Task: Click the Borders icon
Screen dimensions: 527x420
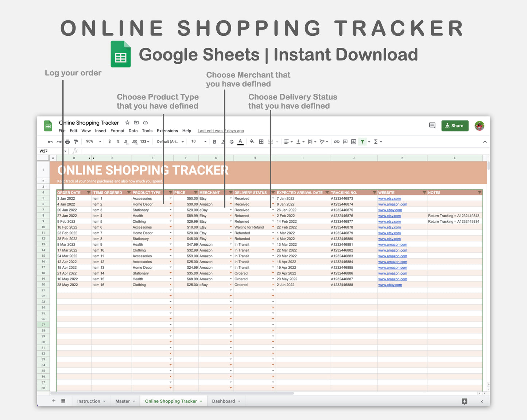Action: [260, 141]
